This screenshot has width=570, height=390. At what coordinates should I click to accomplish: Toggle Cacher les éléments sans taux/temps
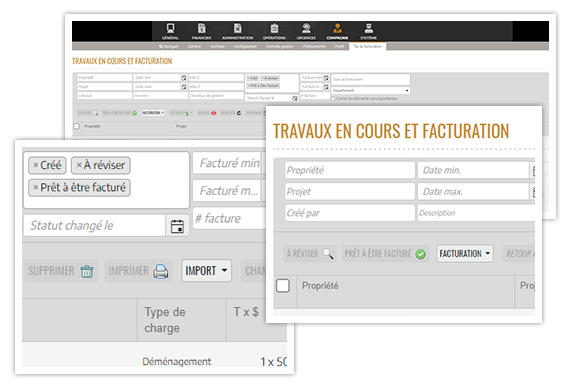(x=333, y=99)
